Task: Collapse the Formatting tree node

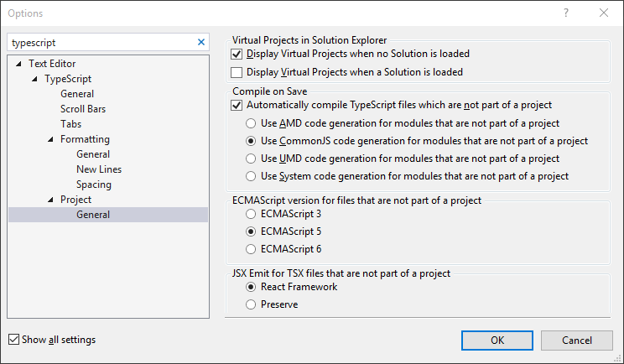Action: (50, 139)
